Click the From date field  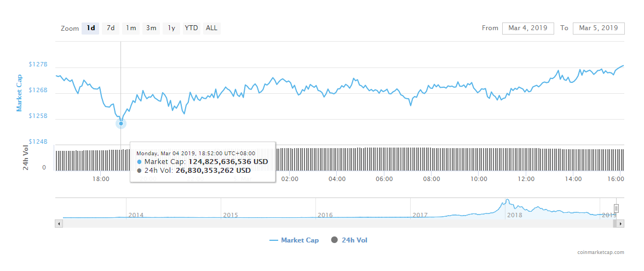[x=528, y=28]
